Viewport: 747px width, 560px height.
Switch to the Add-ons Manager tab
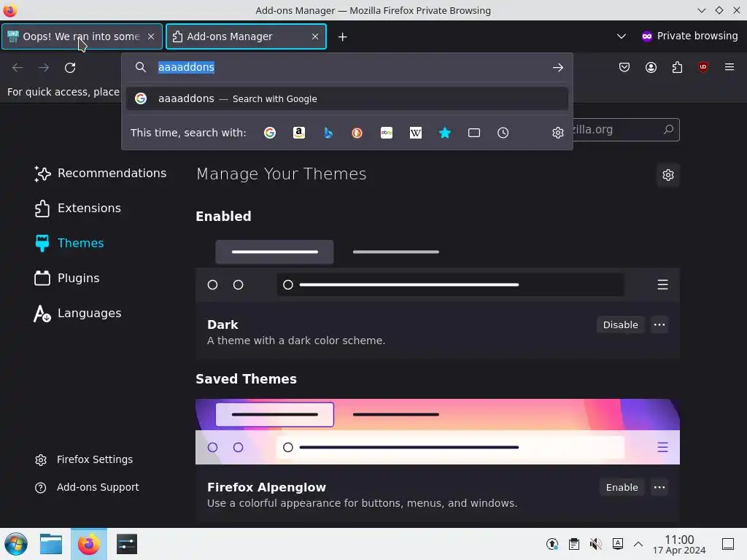246,36
